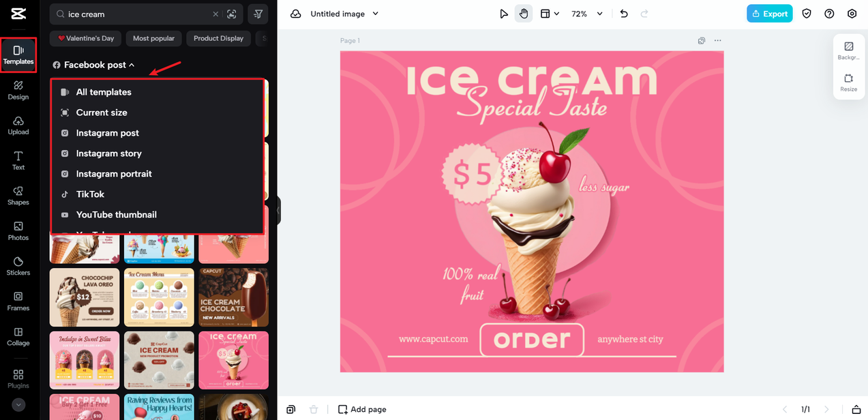
Task: Open the Frames panel
Action: (x=18, y=301)
